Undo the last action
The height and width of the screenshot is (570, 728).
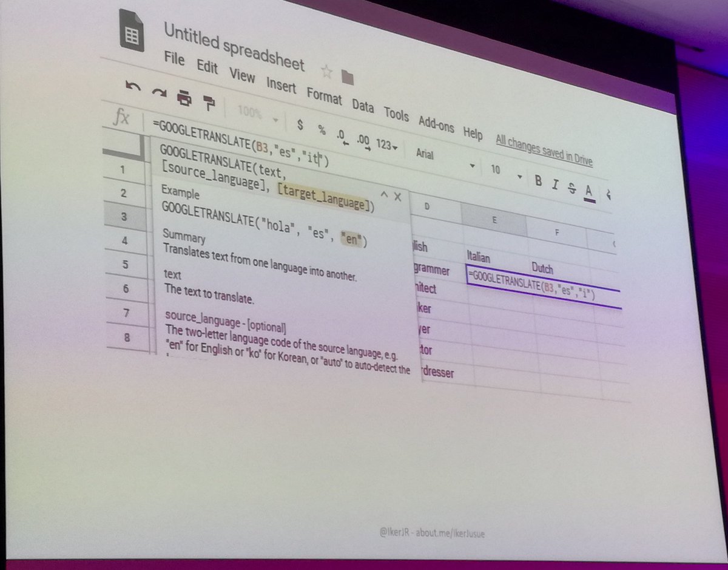(x=132, y=86)
